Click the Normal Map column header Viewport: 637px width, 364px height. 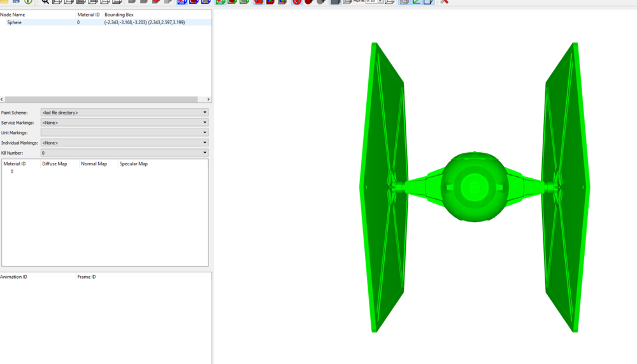click(x=94, y=164)
